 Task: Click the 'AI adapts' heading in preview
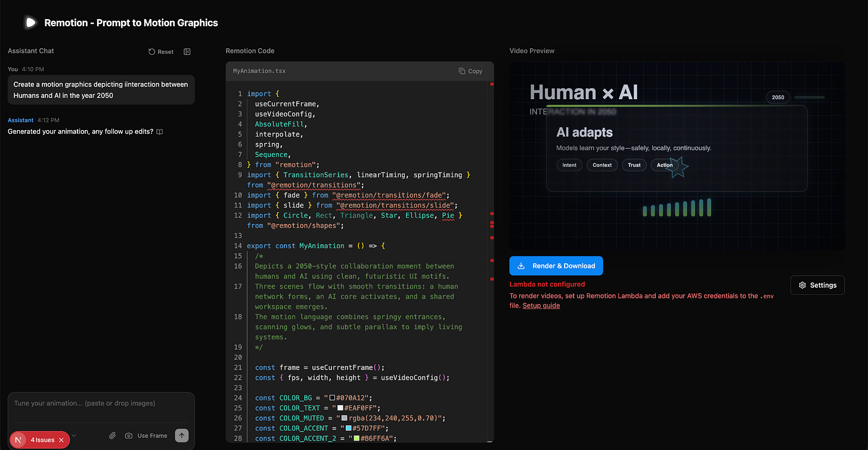(x=585, y=132)
